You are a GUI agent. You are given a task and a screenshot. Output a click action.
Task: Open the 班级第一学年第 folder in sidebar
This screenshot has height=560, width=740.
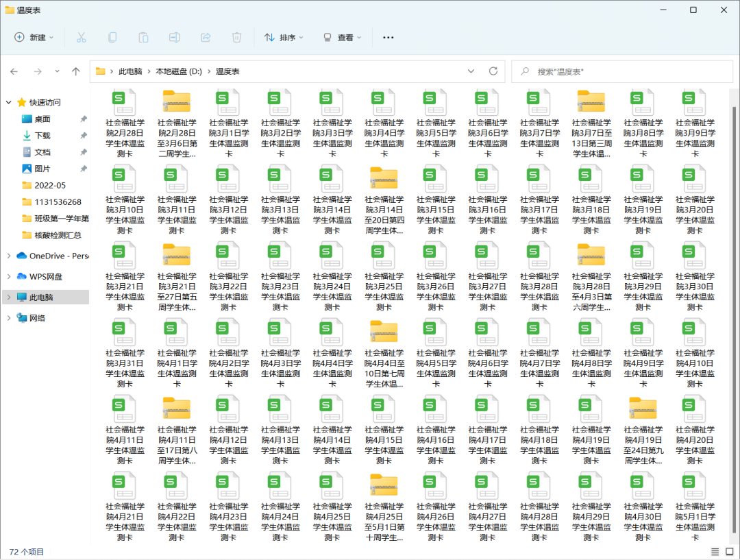tap(62, 218)
